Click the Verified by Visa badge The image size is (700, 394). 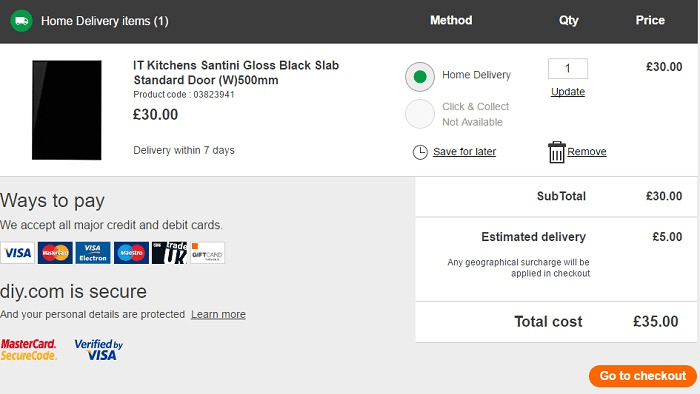click(x=98, y=349)
